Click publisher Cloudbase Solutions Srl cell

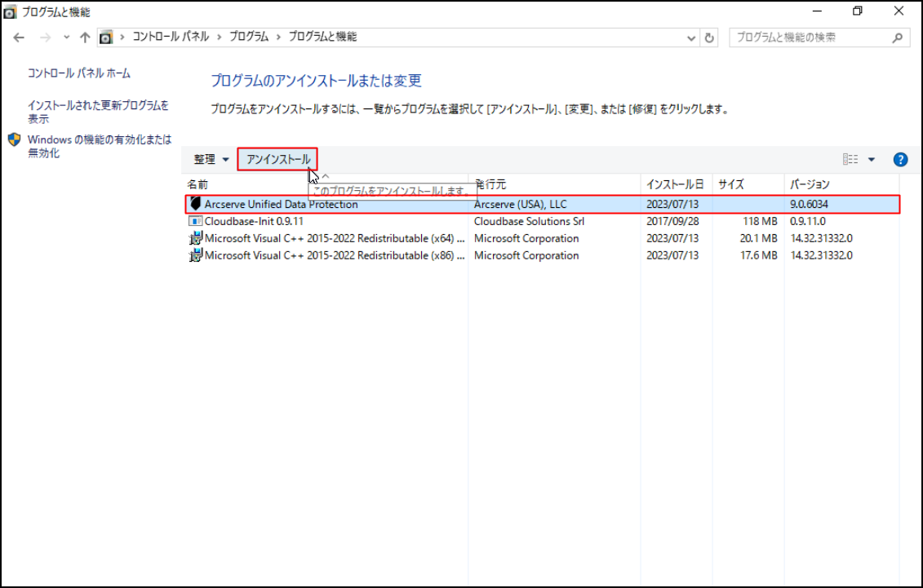pyautogui.click(x=529, y=222)
